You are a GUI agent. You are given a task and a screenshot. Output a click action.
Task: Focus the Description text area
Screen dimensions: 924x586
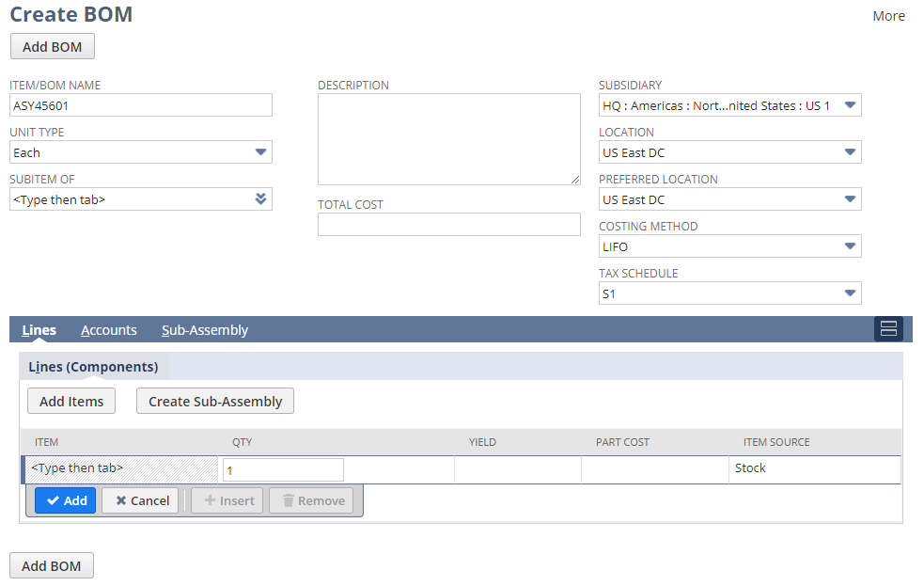click(448, 139)
